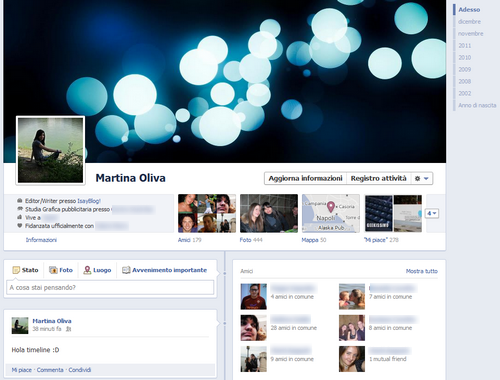Jump to 2009 in timeline
Viewport: 500px width, 380px height.
pos(465,70)
